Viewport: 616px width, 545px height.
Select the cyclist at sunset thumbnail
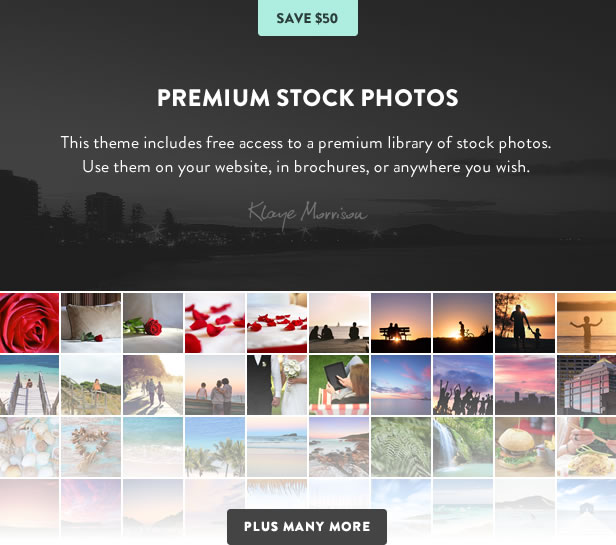coord(463,323)
